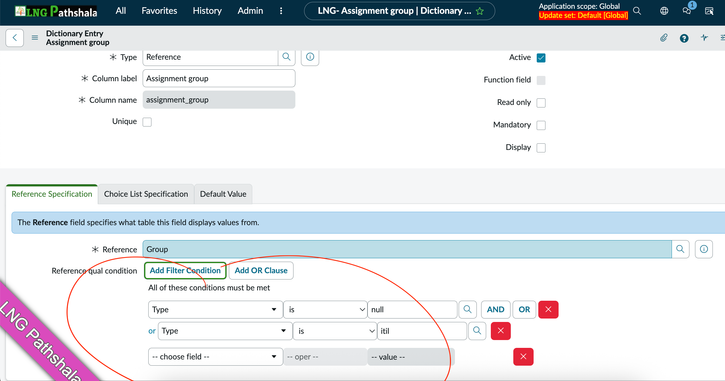Toggle the Mandatory checkbox

point(541,125)
